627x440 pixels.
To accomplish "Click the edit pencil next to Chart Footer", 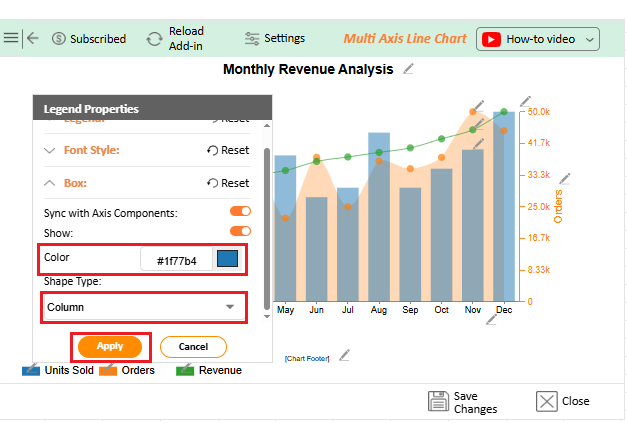I will click(344, 355).
